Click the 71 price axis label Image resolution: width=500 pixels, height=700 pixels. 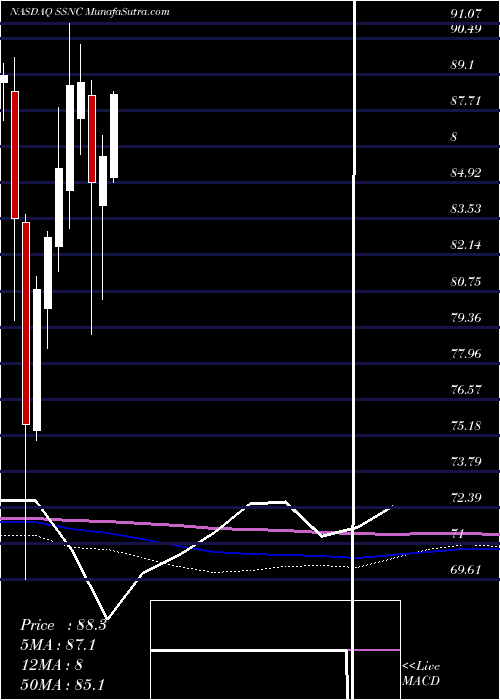(x=458, y=534)
